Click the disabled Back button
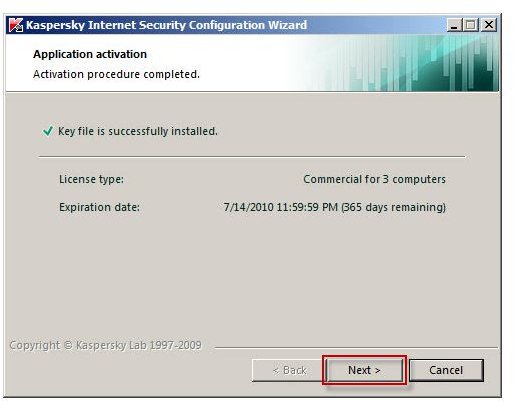 click(289, 370)
